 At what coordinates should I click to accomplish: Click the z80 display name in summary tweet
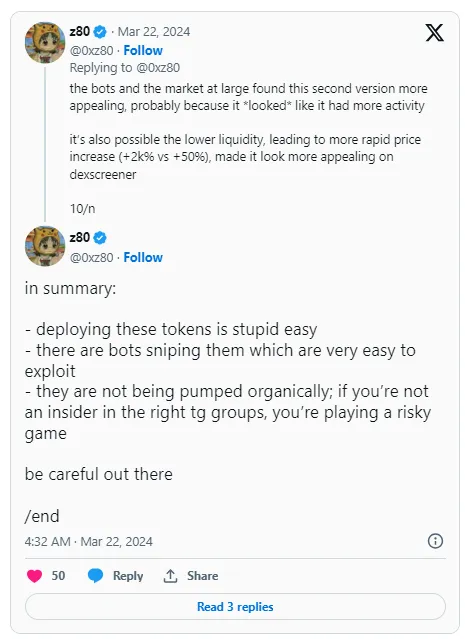(x=79, y=237)
